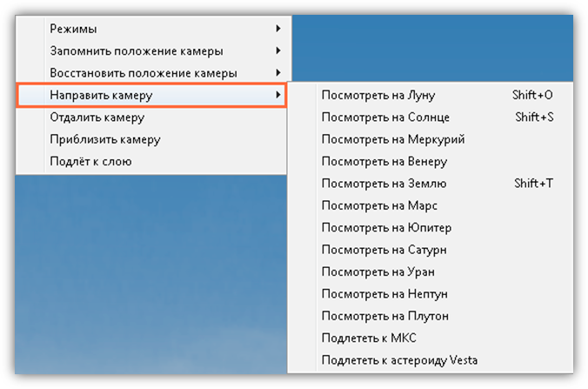Open the Режимы submenu
The height and width of the screenshot is (389, 588).
74,29
